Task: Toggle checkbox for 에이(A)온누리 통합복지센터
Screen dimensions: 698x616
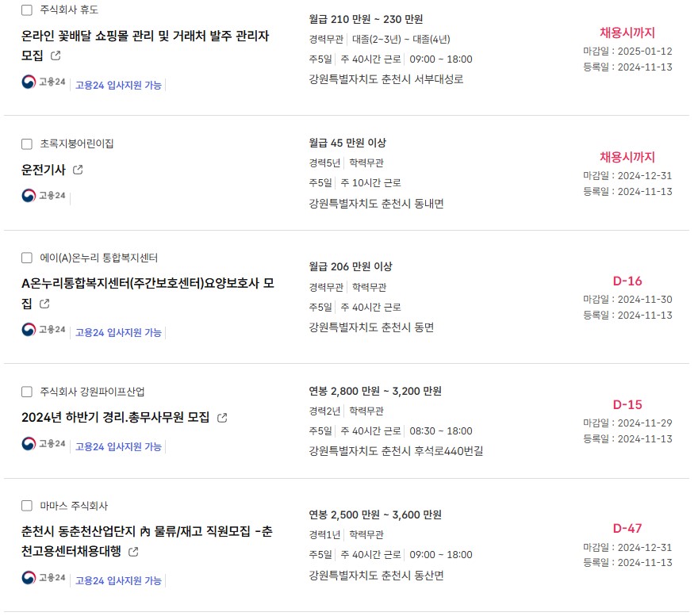Action: point(27,258)
